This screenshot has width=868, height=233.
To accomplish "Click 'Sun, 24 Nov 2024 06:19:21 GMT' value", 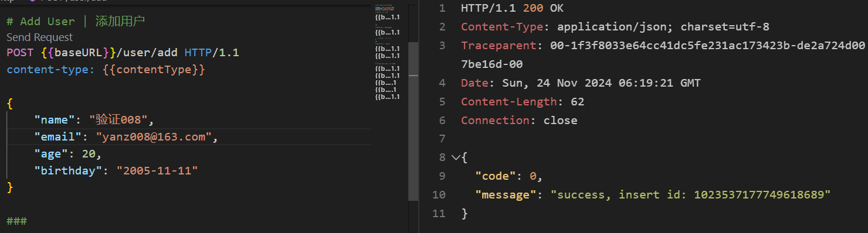I will coord(601,83).
